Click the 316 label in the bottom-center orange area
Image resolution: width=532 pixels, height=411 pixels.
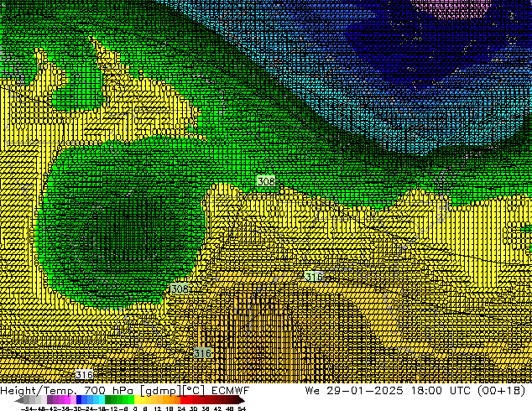(x=202, y=353)
